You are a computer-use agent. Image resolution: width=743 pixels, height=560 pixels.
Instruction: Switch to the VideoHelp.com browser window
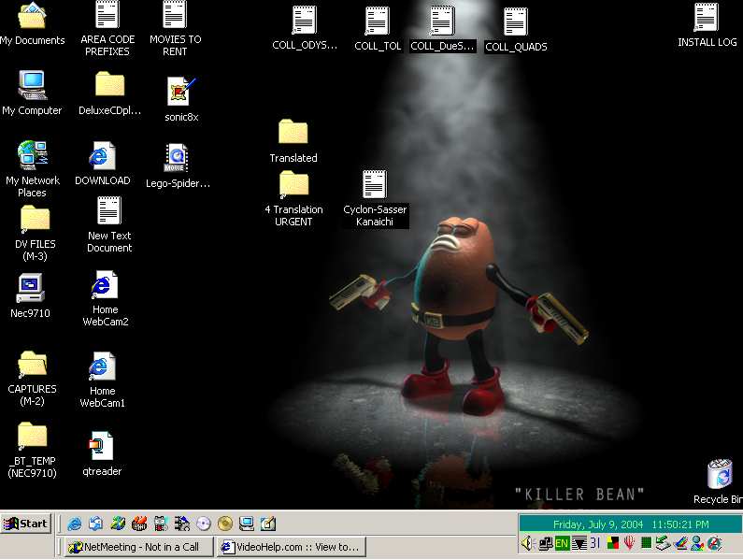point(292,547)
